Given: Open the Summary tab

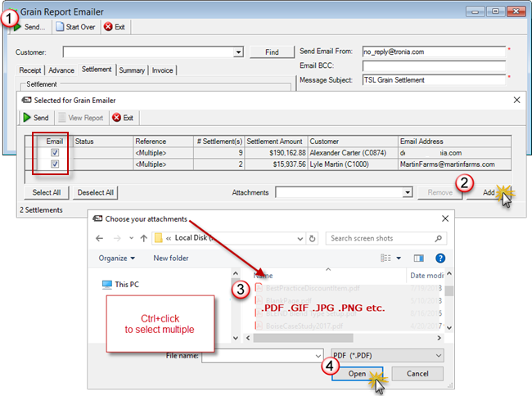Looking at the screenshot, I should point(132,70).
